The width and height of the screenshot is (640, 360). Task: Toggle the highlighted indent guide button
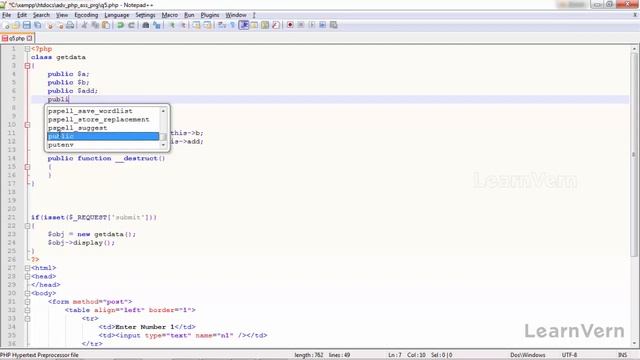tap(244, 25)
